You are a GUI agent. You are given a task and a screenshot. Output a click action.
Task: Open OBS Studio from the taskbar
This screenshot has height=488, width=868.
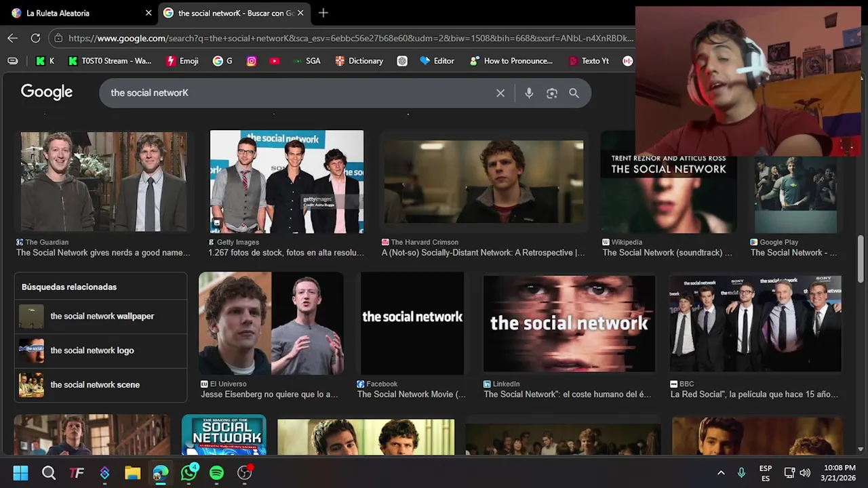click(x=245, y=472)
